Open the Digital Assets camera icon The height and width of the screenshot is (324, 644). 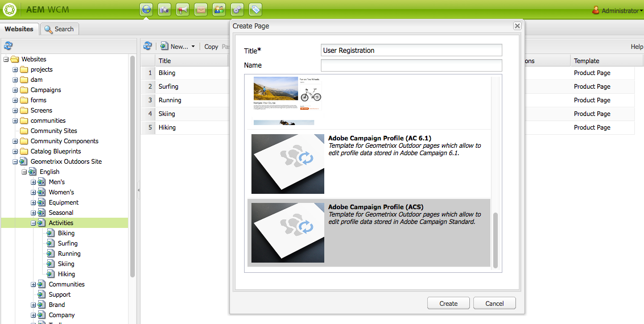[x=164, y=10]
